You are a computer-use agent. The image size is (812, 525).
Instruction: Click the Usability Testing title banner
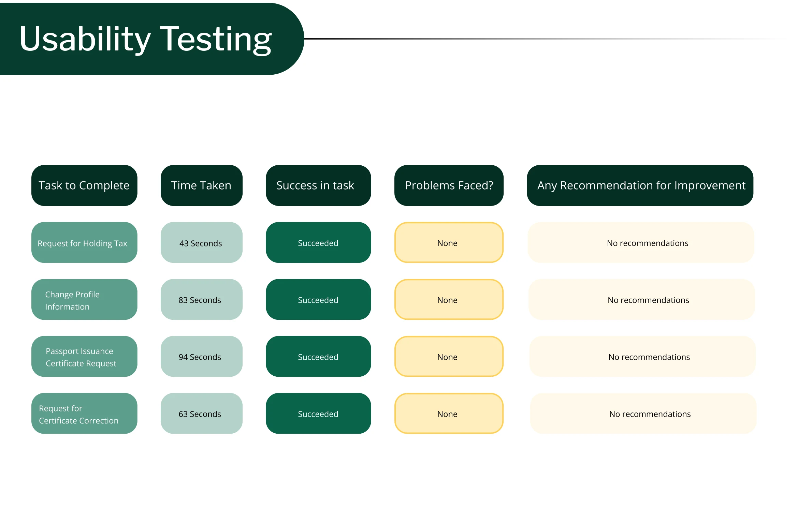coord(146,39)
